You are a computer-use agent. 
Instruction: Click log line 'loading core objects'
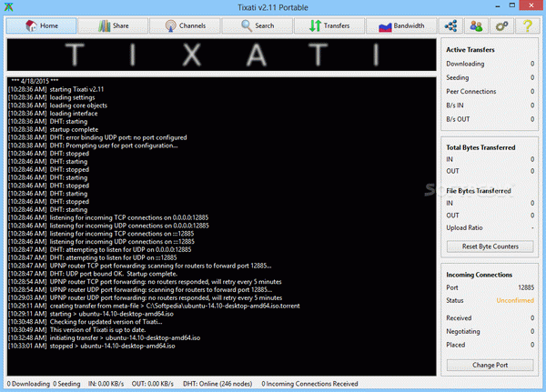58,106
